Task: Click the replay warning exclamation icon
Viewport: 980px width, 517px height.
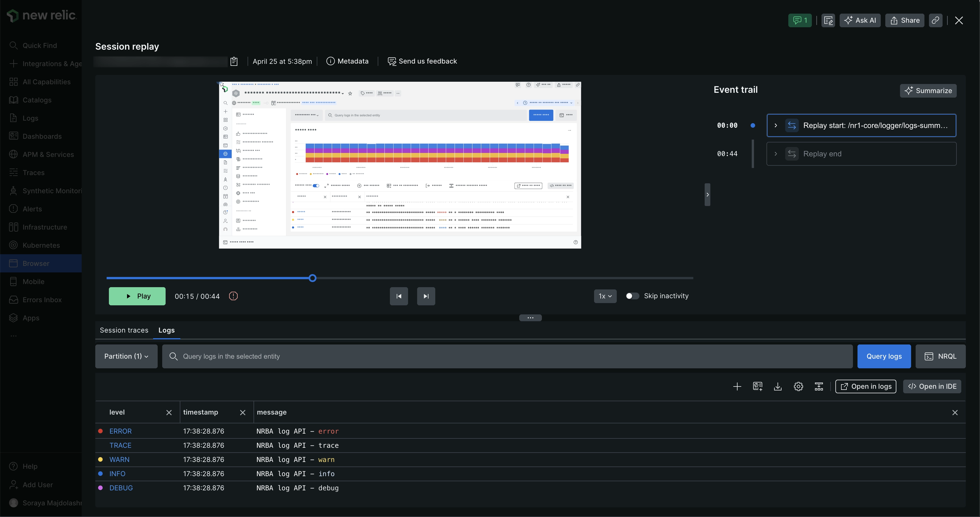Action: (x=233, y=296)
